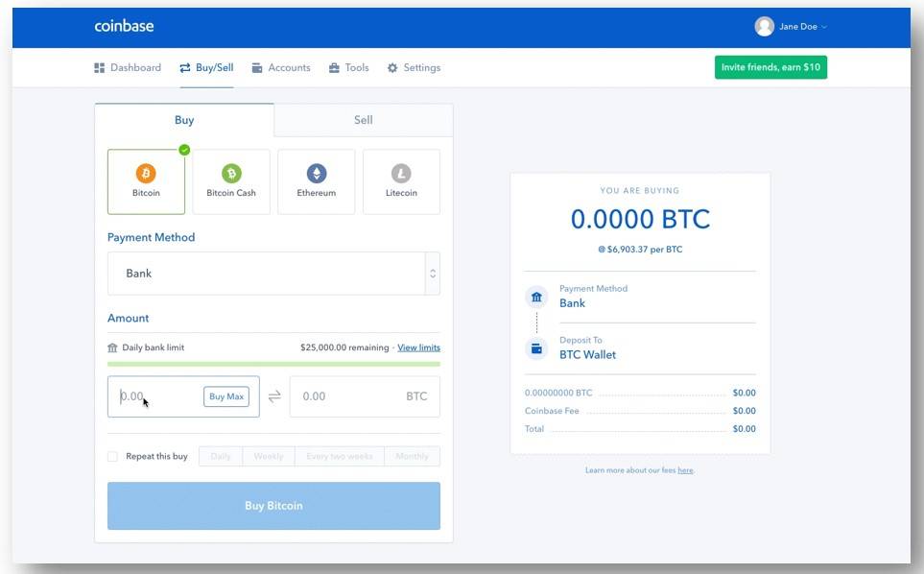The width and height of the screenshot is (924, 574).
Task: Click the Buy Max button
Action: [225, 395]
